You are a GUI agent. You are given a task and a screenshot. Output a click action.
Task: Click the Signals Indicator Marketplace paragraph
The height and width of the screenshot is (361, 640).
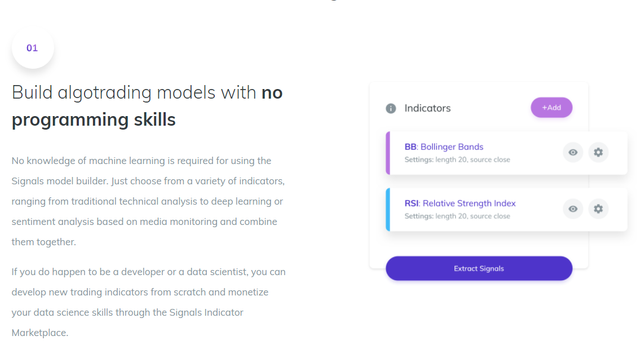(149, 302)
